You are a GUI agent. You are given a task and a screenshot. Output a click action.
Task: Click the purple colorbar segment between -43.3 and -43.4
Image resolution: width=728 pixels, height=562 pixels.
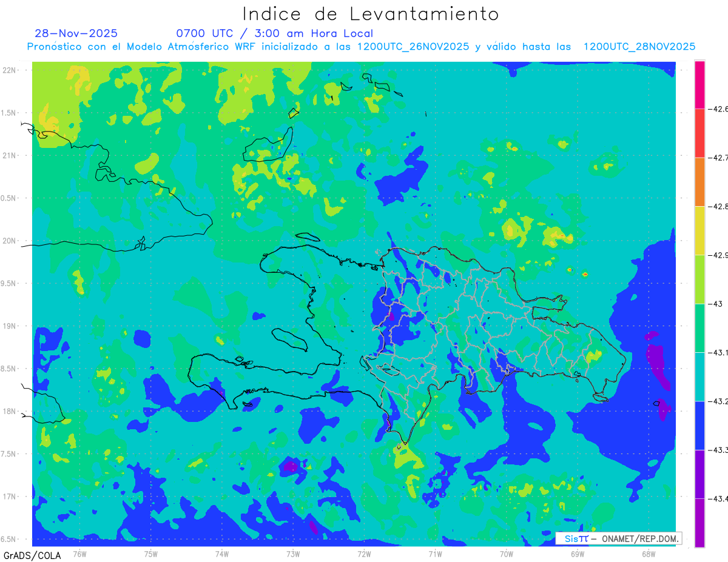click(x=699, y=474)
